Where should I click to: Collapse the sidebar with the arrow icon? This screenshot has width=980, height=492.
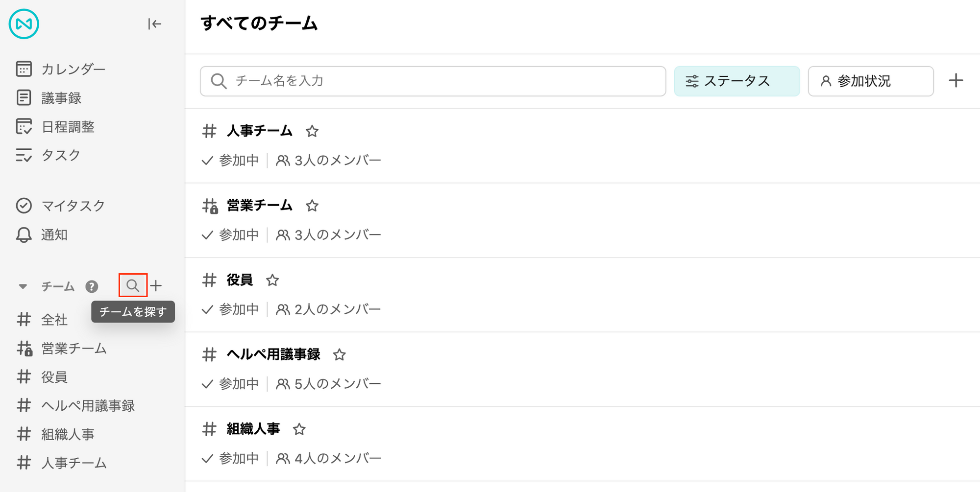pyautogui.click(x=154, y=24)
